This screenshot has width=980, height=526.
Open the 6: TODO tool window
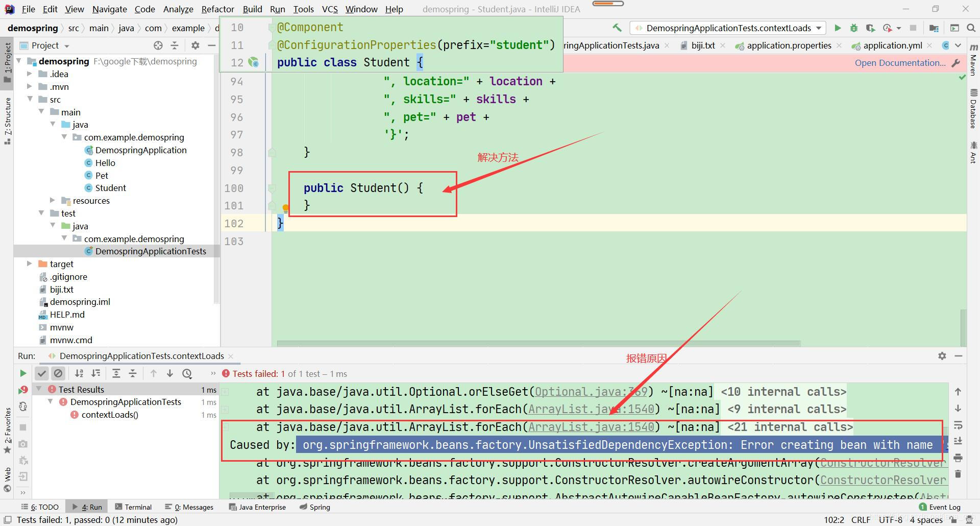click(40, 507)
